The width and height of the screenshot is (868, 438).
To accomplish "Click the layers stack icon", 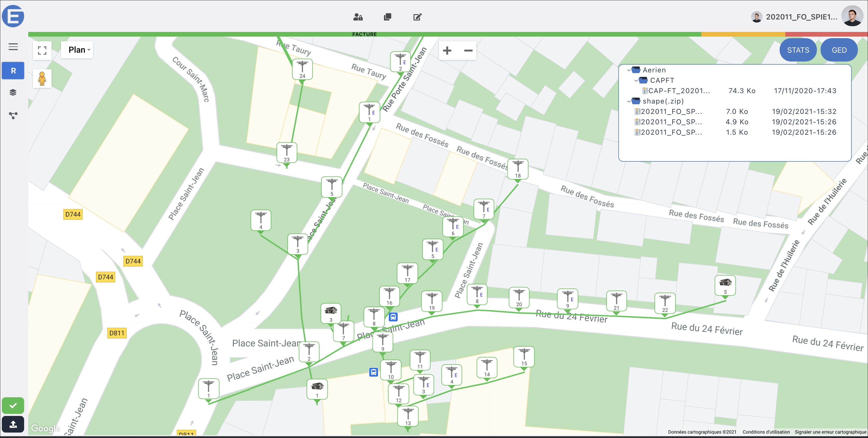I will click(13, 92).
